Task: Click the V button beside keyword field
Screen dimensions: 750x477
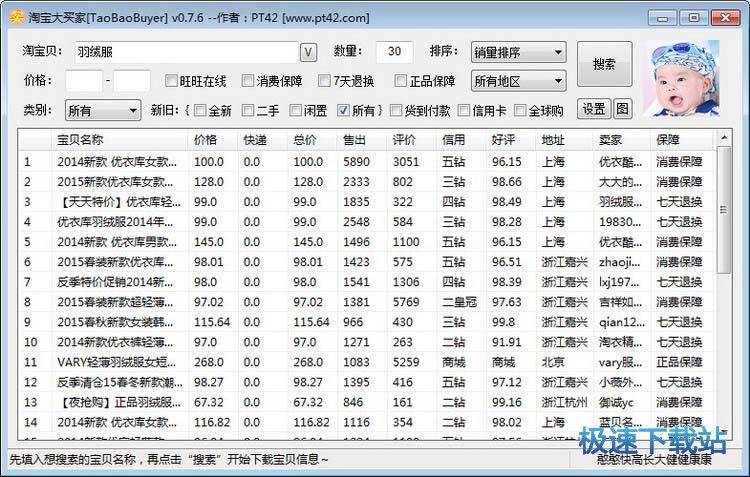Action: [309, 52]
